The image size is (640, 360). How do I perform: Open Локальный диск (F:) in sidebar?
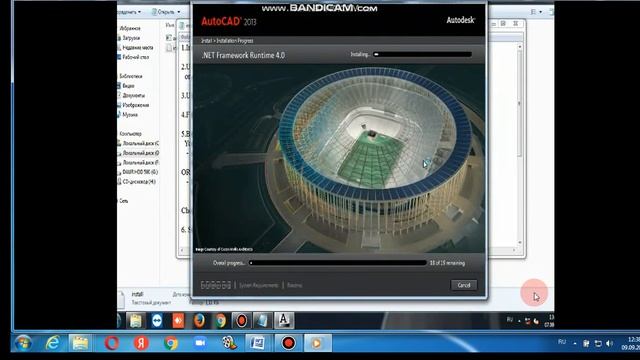[x=138, y=162]
